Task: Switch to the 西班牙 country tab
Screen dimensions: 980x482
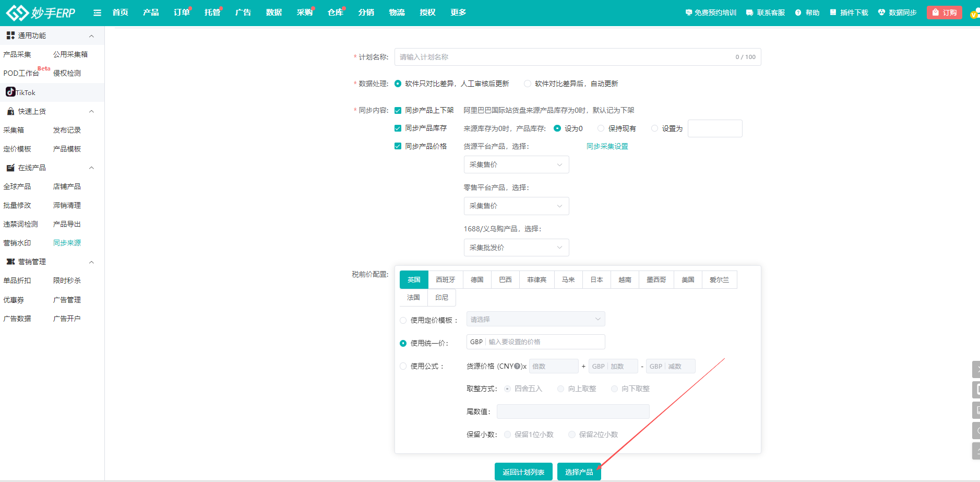Action: pos(445,280)
